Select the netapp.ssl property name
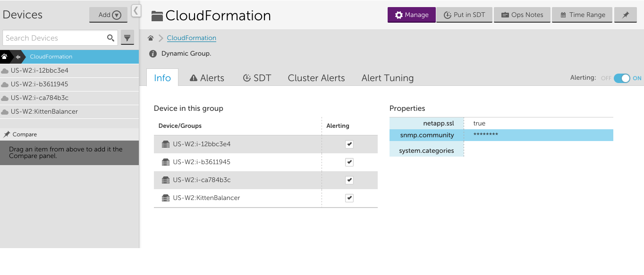 tap(439, 124)
